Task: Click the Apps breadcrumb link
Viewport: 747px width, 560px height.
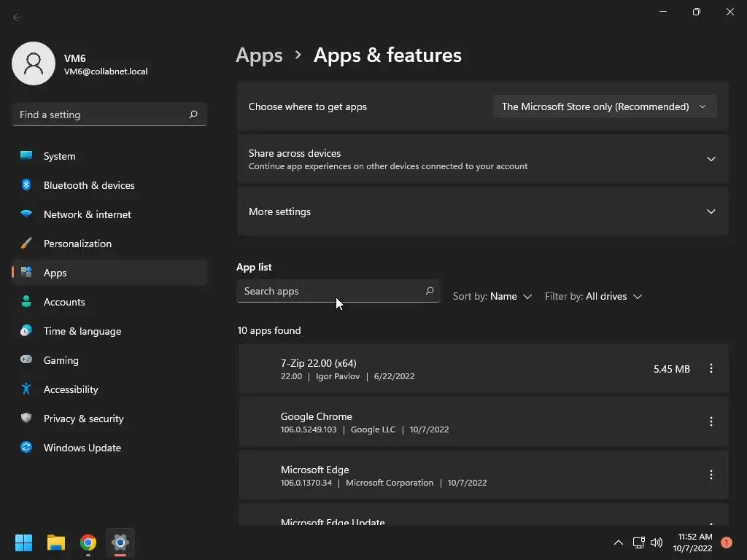Action: 259,55
